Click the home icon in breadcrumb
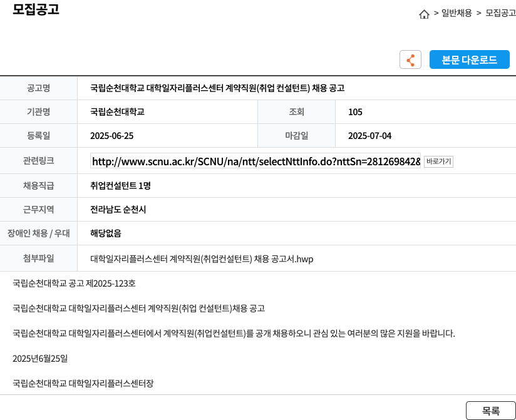This screenshot has width=516, height=420. (424, 14)
